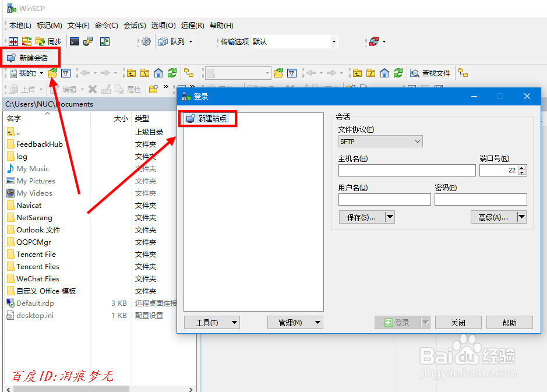
Task: Open the 命令(C) menu
Action: (107, 26)
